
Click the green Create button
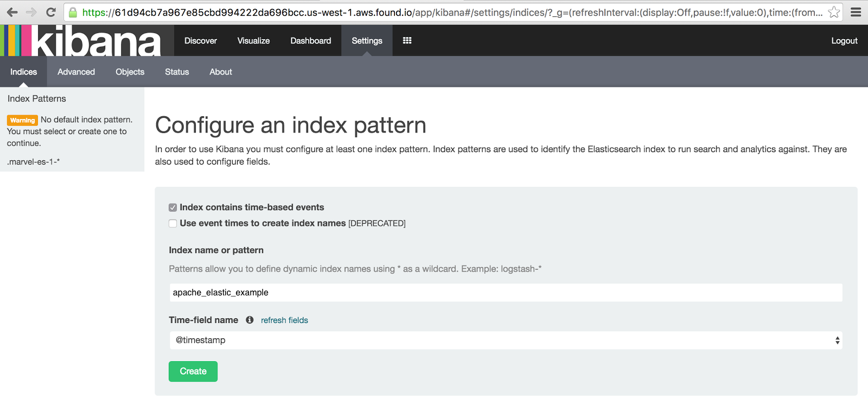coord(193,371)
